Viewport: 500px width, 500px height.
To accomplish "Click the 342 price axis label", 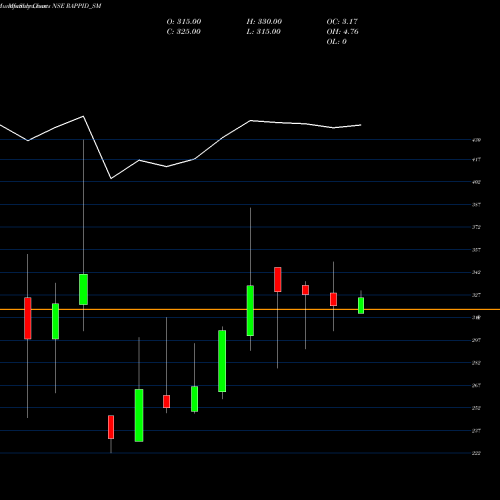I will (x=476, y=272).
